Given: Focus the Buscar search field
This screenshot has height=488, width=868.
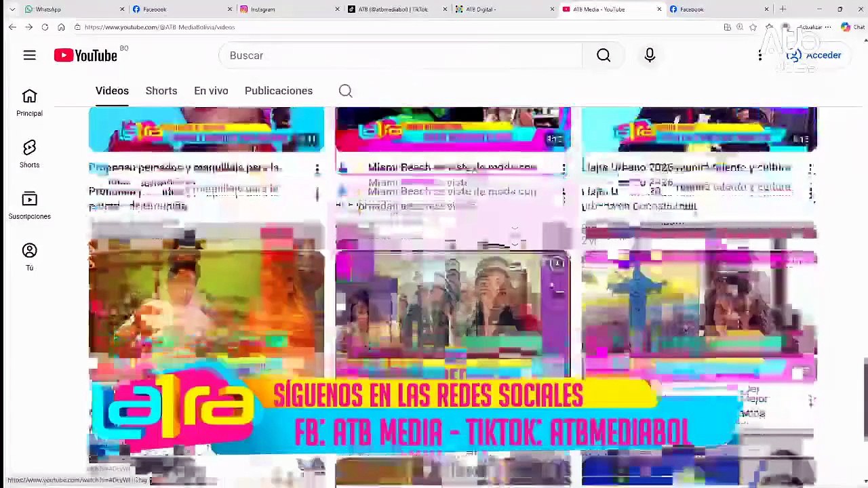Looking at the screenshot, I should tap(400, 56).
